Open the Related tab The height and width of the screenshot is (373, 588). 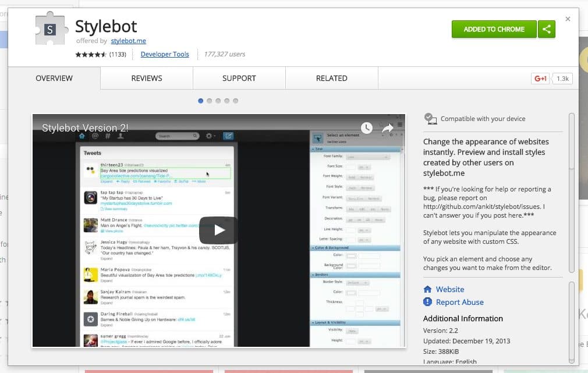[x=331, y=79]
